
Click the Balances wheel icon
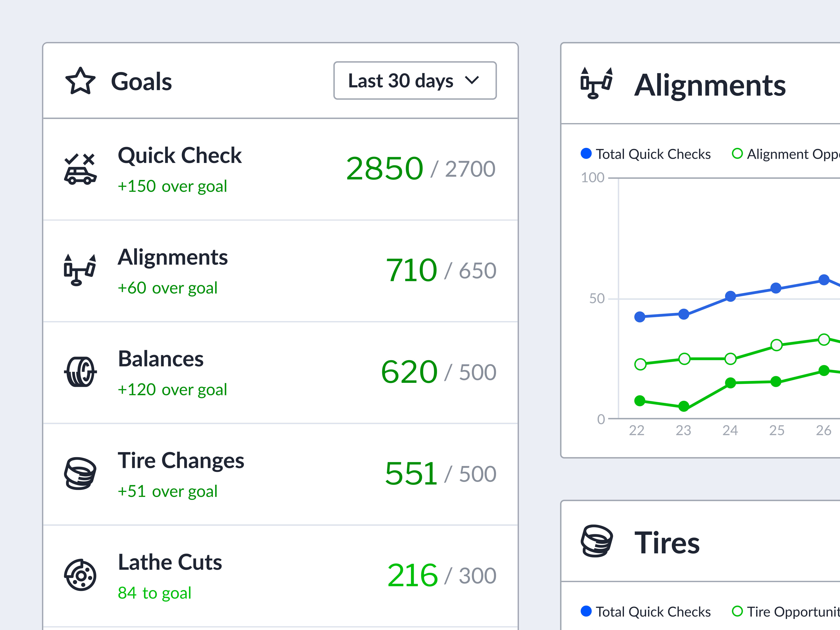click(x=80, y=372)
